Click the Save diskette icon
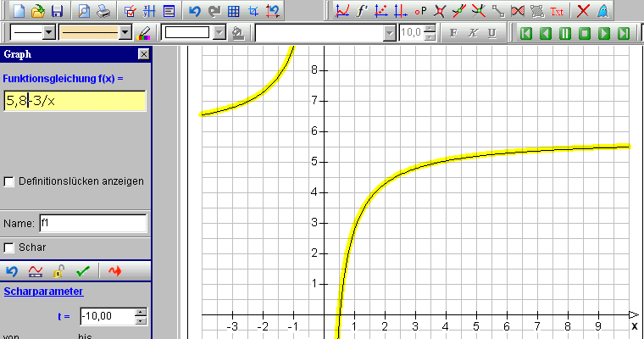 coord(57,11)
